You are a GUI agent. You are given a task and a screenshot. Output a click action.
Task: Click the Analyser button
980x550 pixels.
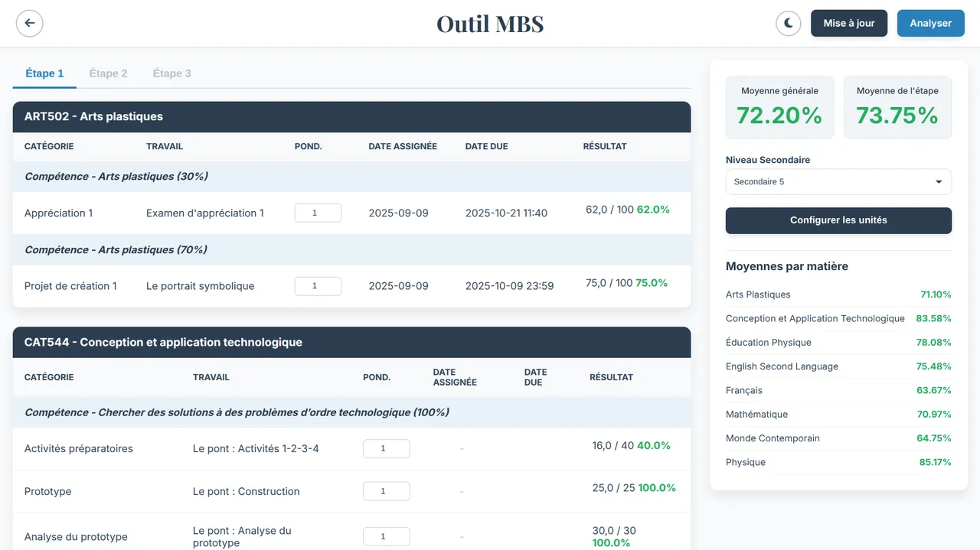[931, 23]
